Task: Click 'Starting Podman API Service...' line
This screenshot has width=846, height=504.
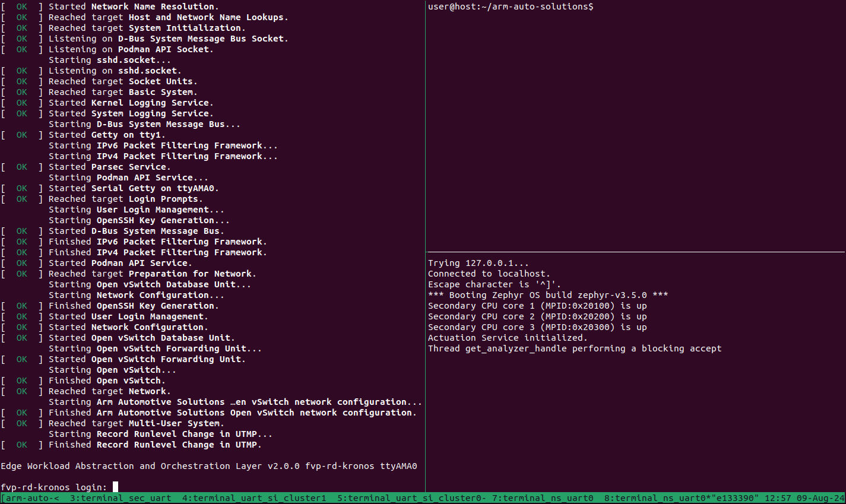Action: tap(128, 177)
